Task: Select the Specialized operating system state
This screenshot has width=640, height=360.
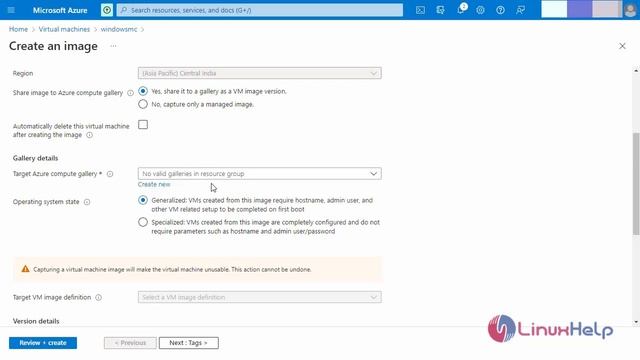Action: [143, 222]
